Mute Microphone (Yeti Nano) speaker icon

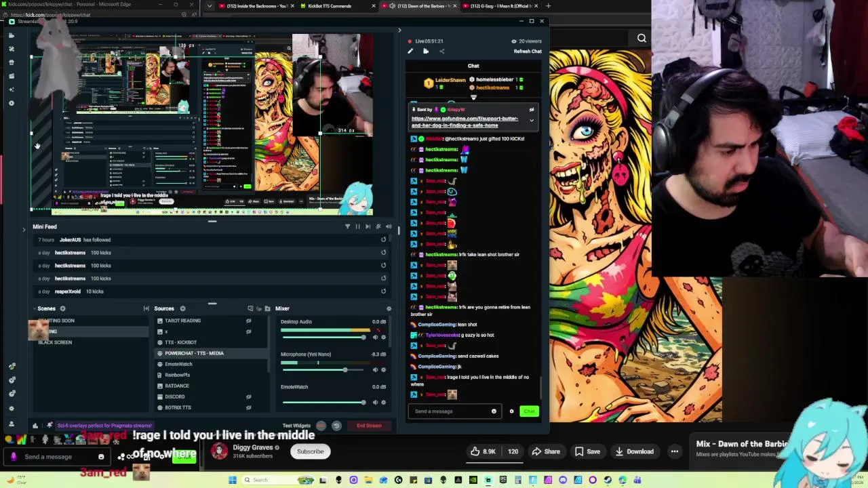[375, 369]
